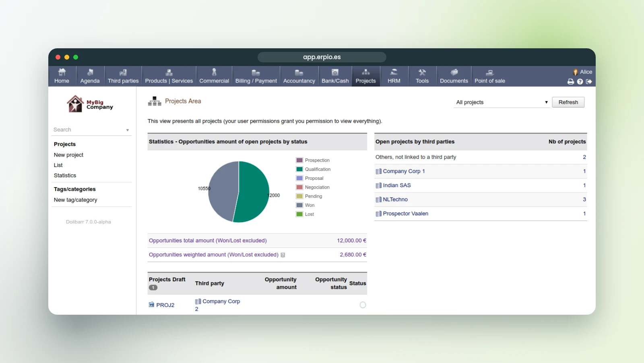Click the PROJ2 project icon

pyautogui.click(x=151, y=305)
